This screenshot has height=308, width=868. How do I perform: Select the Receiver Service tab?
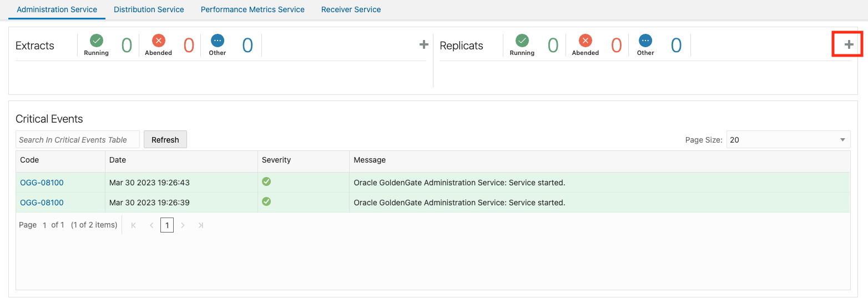[351, 9]
